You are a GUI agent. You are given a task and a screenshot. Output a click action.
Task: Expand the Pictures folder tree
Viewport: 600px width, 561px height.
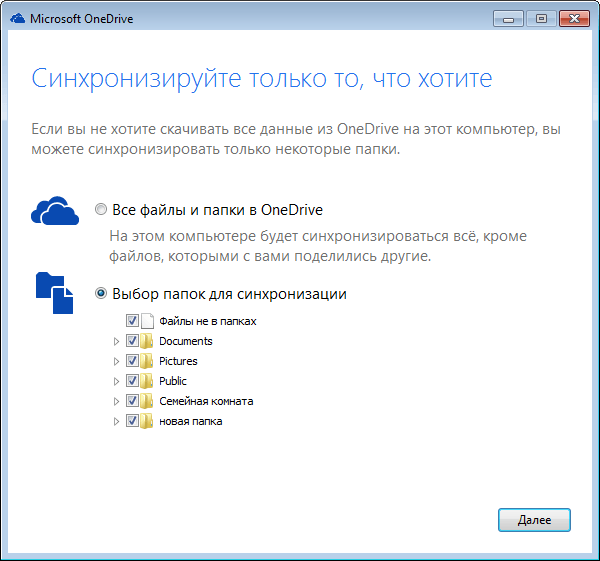tap(116, 361)
